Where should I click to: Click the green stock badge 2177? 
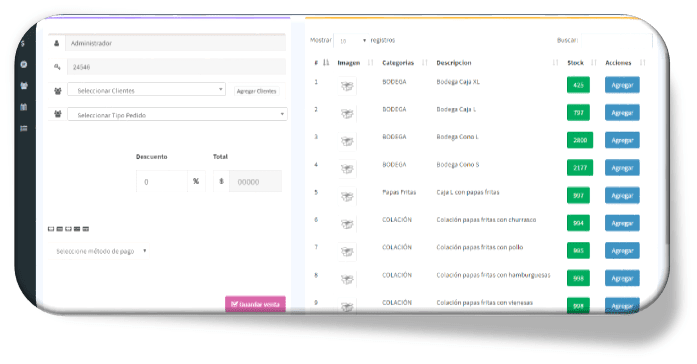coord(580,168)
